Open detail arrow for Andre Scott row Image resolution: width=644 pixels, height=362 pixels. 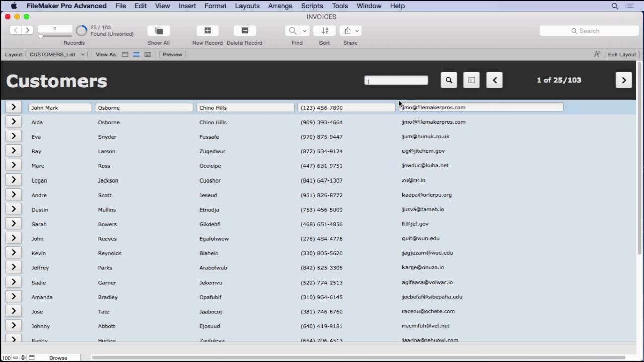14,195
